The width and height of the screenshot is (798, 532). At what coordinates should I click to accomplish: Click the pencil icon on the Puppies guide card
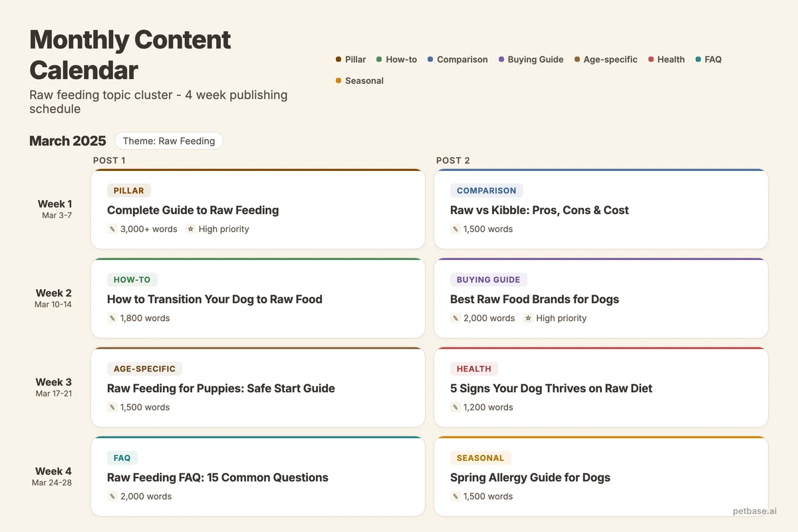(x=112, y=406)
